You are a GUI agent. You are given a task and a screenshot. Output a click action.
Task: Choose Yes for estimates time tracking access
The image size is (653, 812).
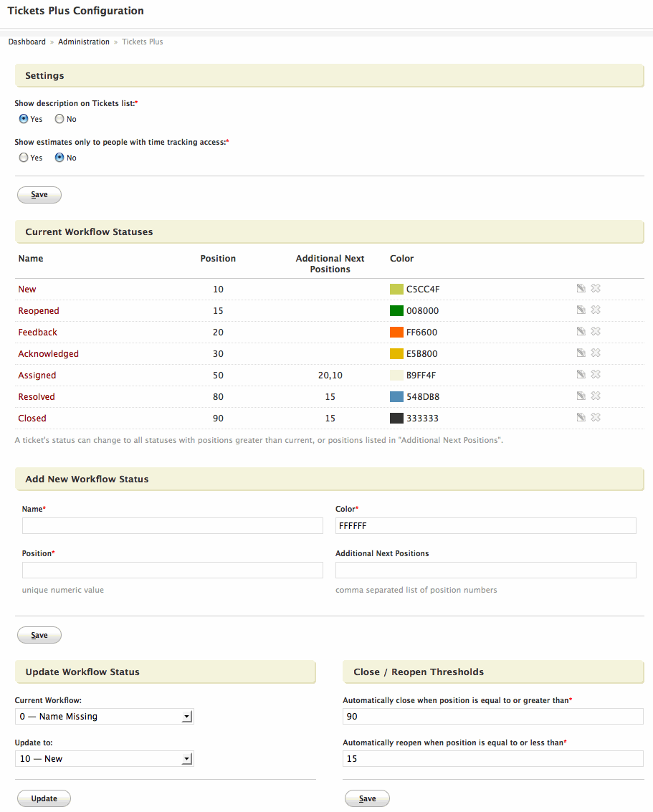pyautogui.click(x=24, y=158)
